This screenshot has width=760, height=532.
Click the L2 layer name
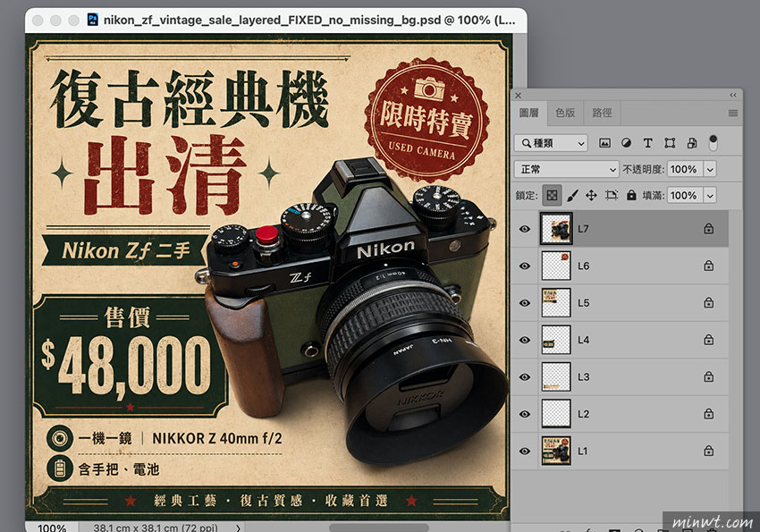click(x=583, y=414)
